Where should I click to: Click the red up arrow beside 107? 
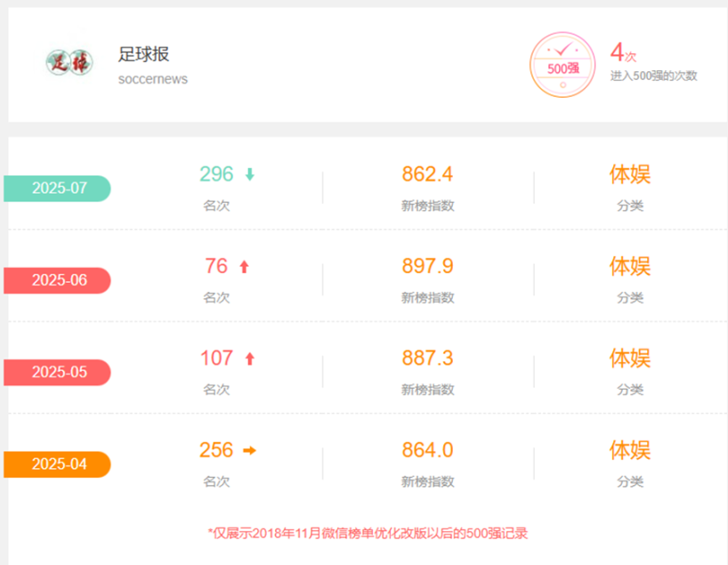tap(250, 359)
